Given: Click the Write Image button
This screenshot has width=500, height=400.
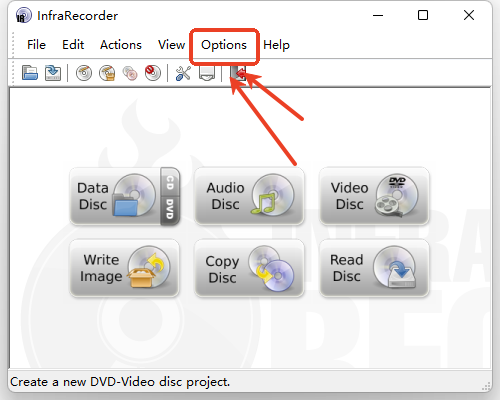Looking at the screenshot, I should click(124, 268).
